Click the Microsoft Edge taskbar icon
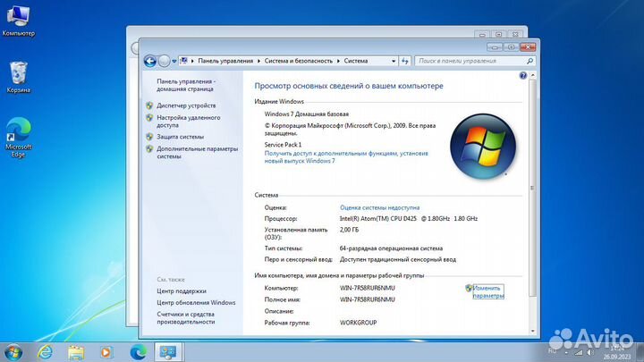644x362 pixels. click(138, 352)
